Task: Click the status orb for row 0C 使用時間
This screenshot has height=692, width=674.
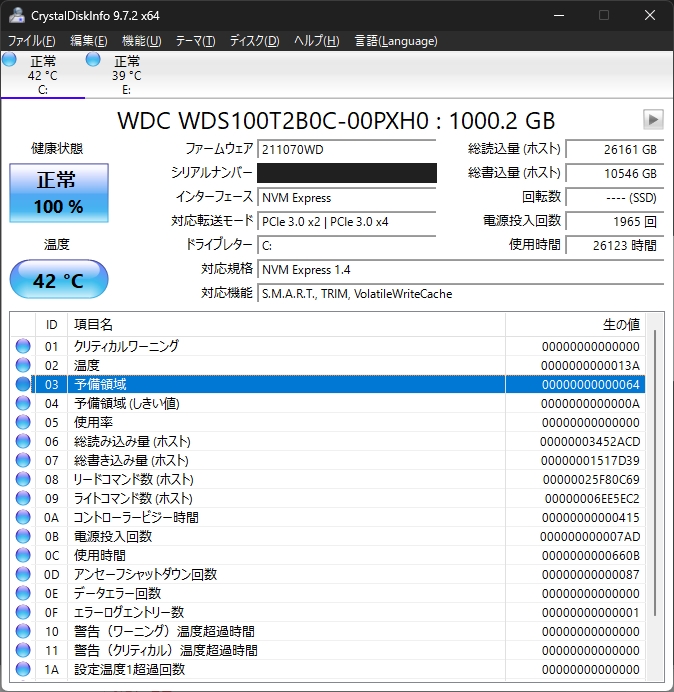Action: [23, 555]
